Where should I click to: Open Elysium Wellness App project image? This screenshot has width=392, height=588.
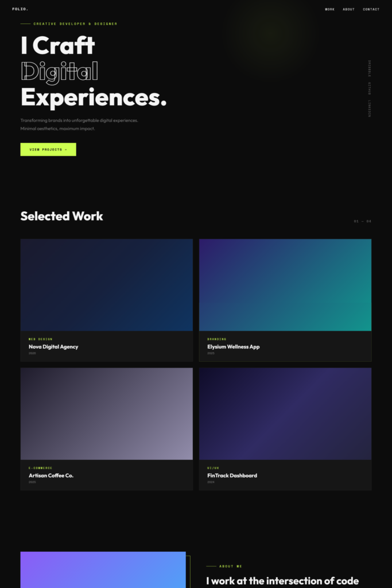(285, 285)
